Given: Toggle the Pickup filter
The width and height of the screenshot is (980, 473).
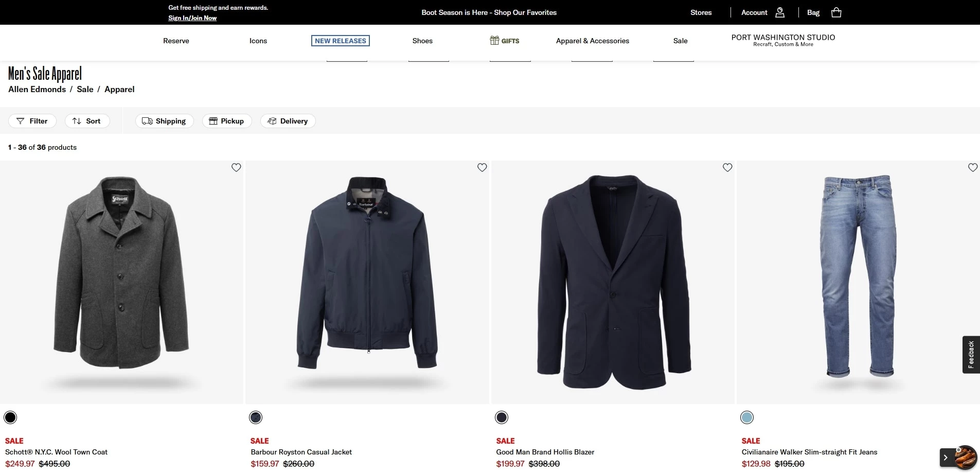Looking at the screenshot, I should (227, 121).
